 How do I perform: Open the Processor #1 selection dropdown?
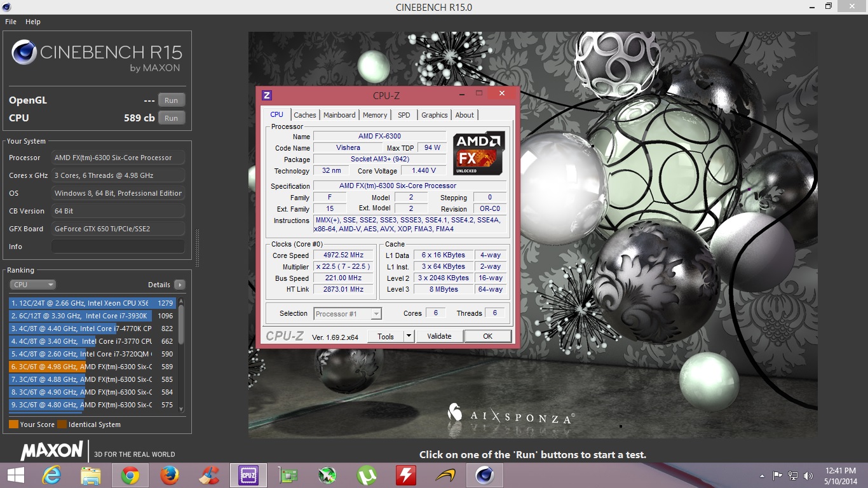coord(348,314)
